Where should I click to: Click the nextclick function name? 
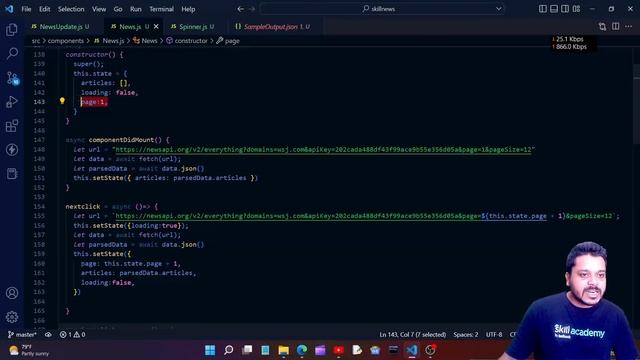[83, 207]
